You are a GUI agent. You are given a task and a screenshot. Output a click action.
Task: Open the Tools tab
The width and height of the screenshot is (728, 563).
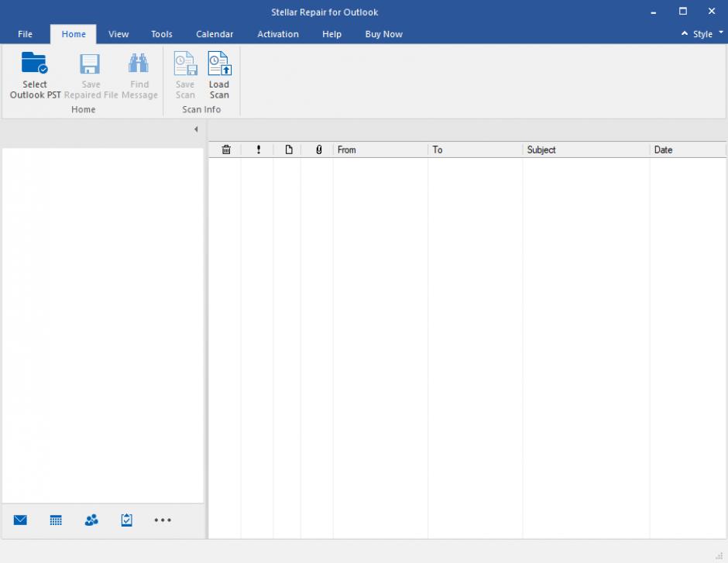pos(162,34)
